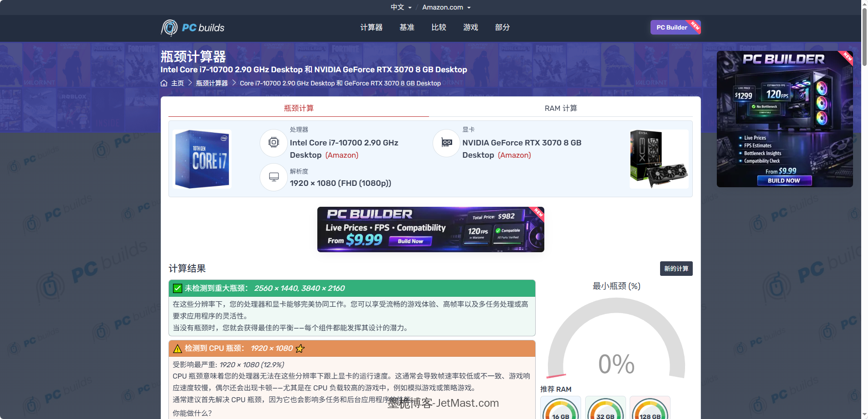Select the 32 GB RAM gauge
Image resolution: width=868 pixels, height=419 pixels.
(x=606, y=408)
